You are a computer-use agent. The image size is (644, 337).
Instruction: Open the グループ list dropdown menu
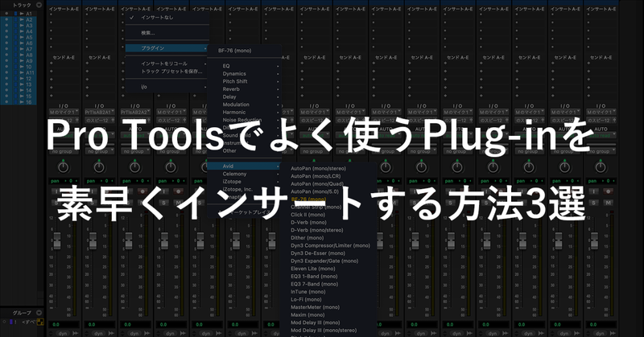pos(39,313)
